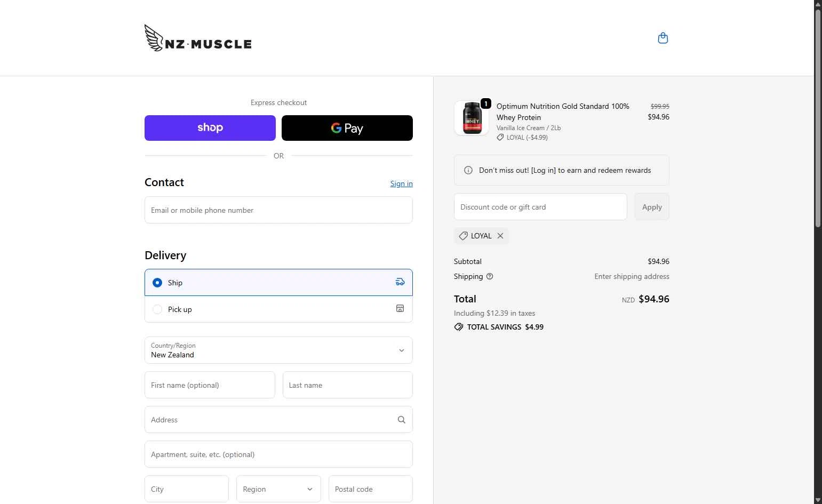Focus the Discount code or gift card field
The width and height of the screenshot is (822, 504).
540,207
